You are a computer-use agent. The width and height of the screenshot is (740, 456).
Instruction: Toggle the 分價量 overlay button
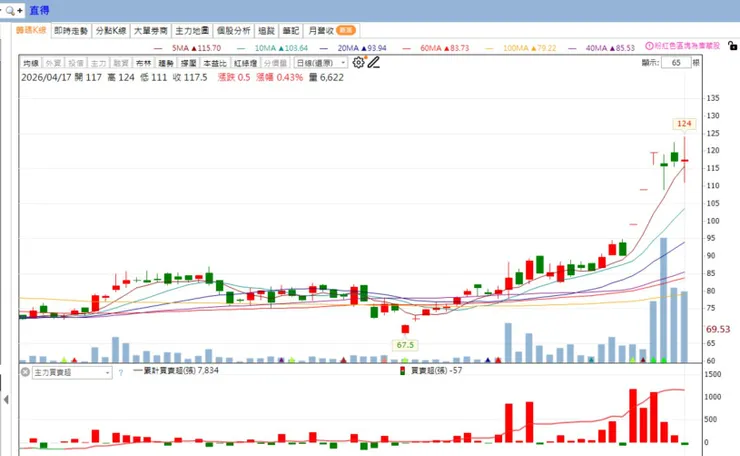tap(275, 63)
